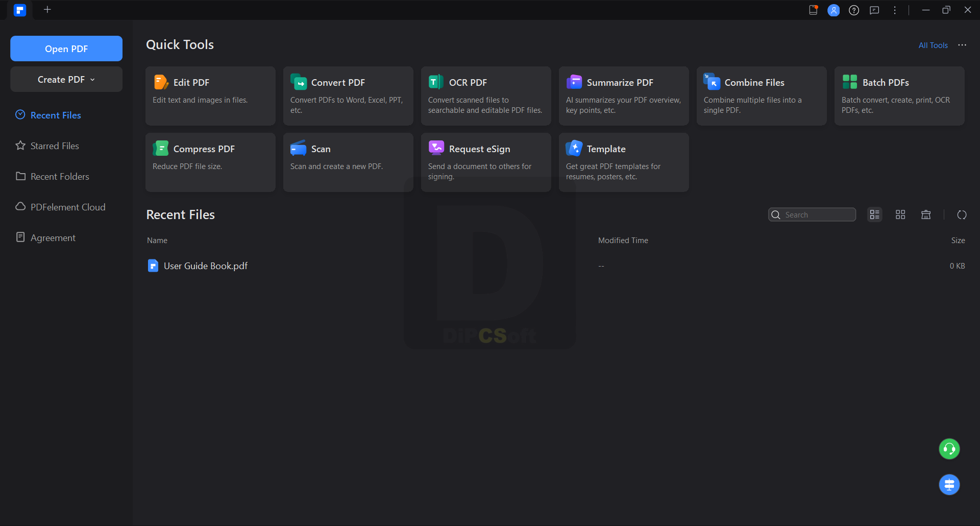Open the title bar vertical dots menu
This screenshot has width=980, height=526.
point(895,10)
